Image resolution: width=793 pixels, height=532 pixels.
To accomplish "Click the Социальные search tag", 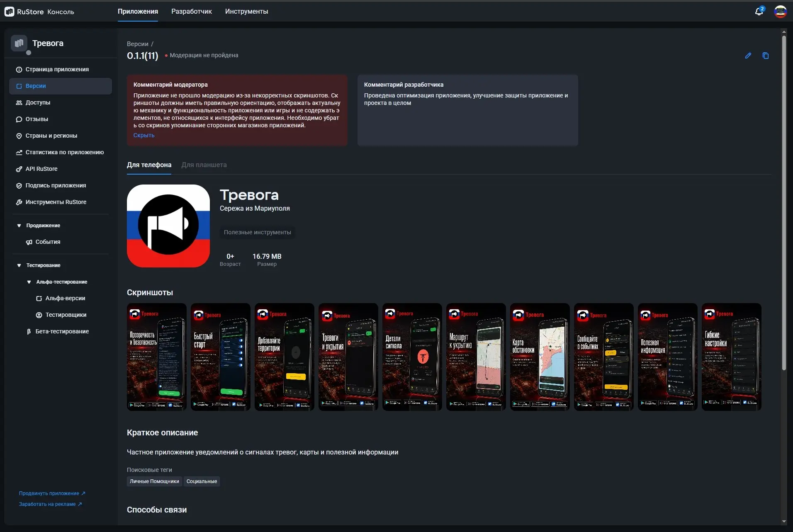I will pos(202,481).
